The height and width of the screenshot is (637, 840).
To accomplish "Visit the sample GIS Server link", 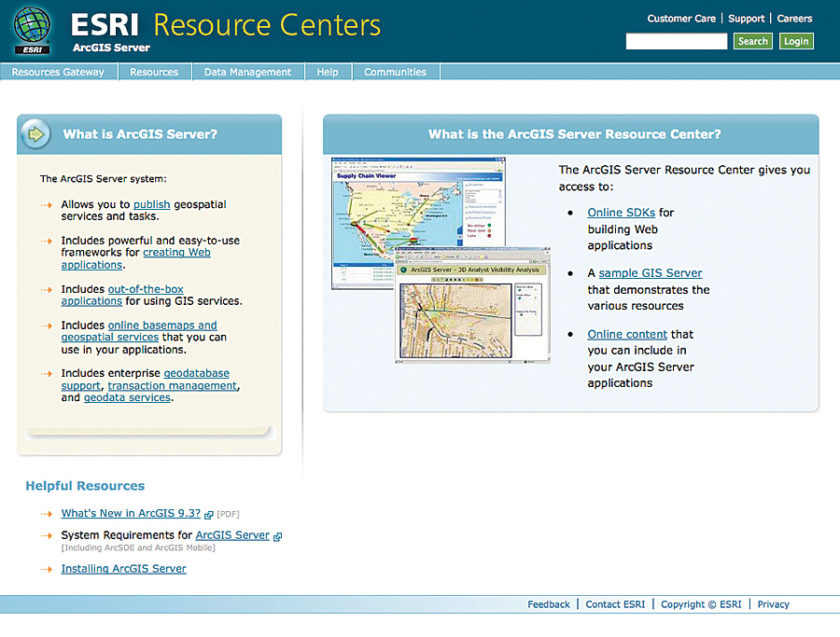I will (x=651, y=273).
